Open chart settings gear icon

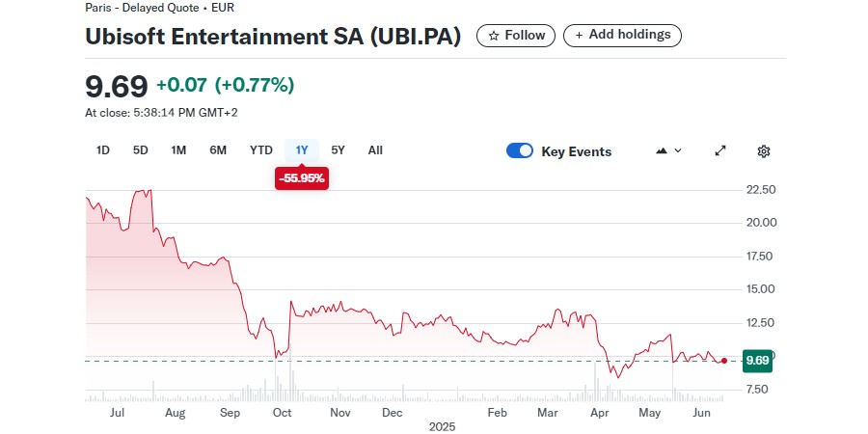click(764, 151)
